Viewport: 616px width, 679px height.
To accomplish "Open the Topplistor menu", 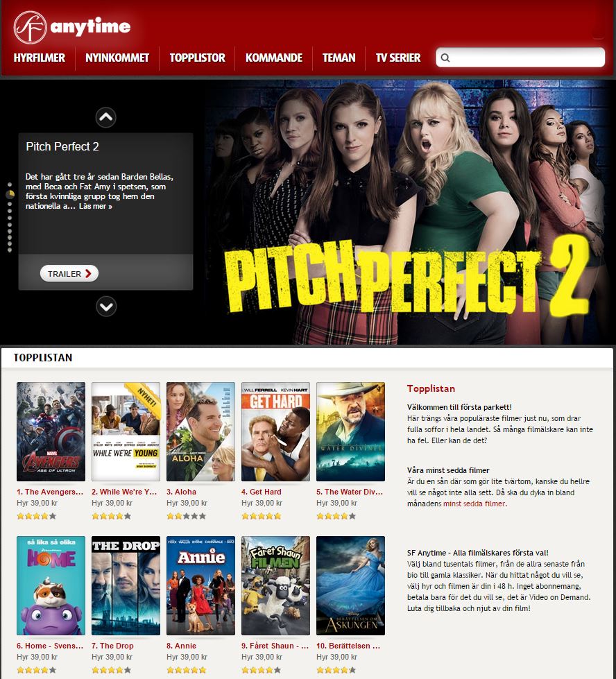I will (x=198, y=58).
